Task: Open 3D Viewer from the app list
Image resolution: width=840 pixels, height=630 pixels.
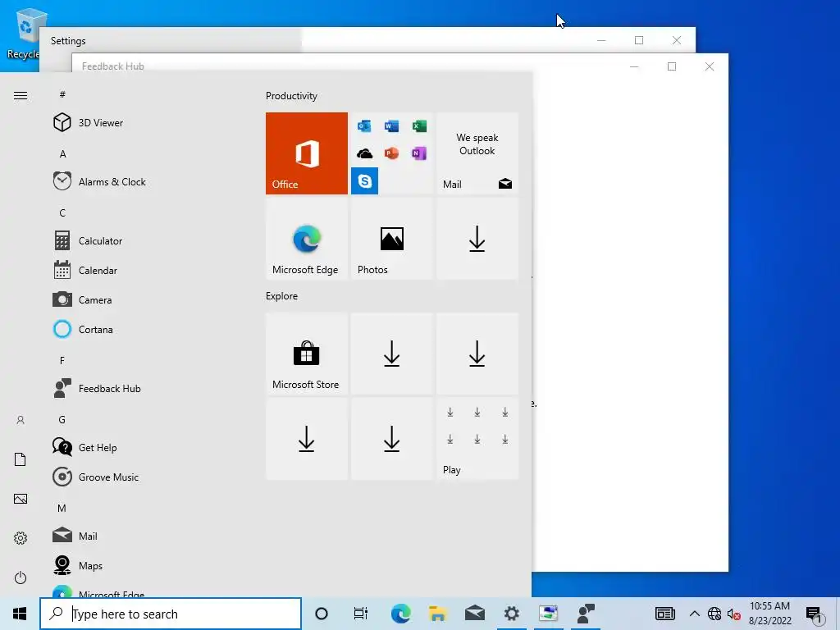Action: pos(101,123)
